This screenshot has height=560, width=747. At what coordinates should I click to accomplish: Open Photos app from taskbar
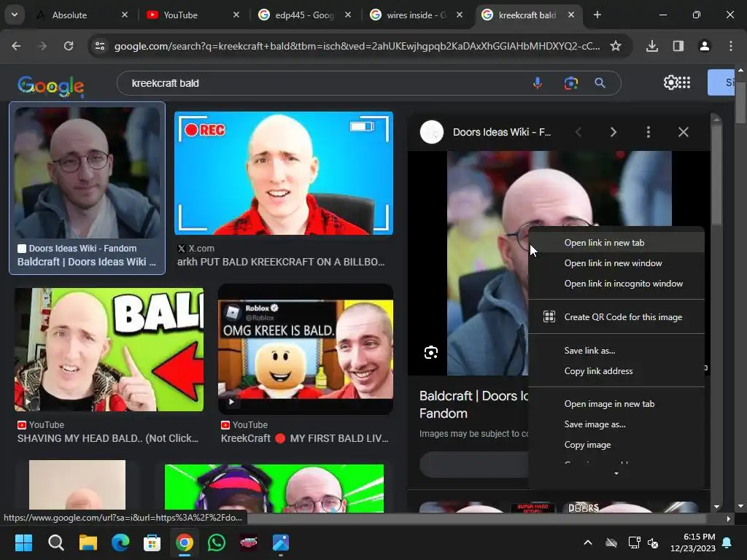click(281, 542)
